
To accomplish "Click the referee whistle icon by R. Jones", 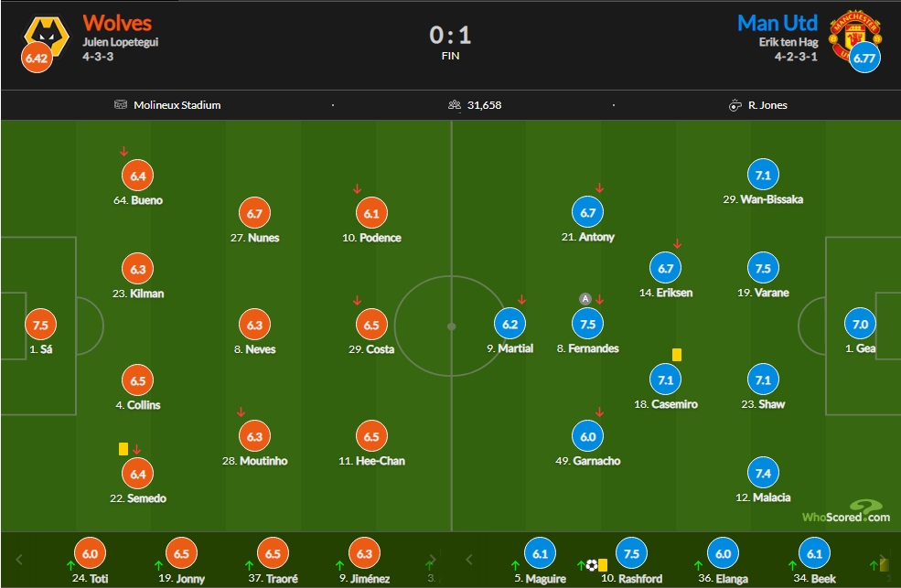I will tap(735, 105).
